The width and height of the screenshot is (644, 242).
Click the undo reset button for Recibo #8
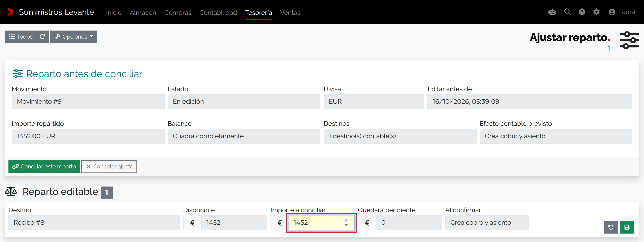point(611,227)
